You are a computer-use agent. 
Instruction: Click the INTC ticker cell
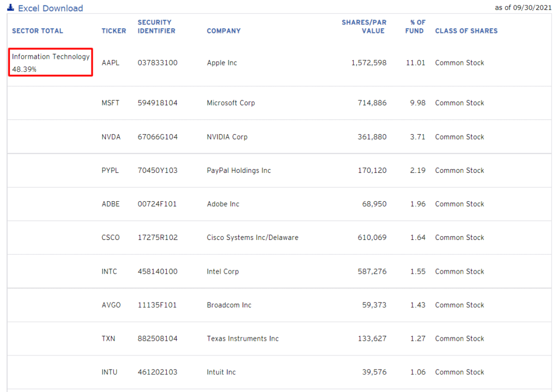click(109, 272)
